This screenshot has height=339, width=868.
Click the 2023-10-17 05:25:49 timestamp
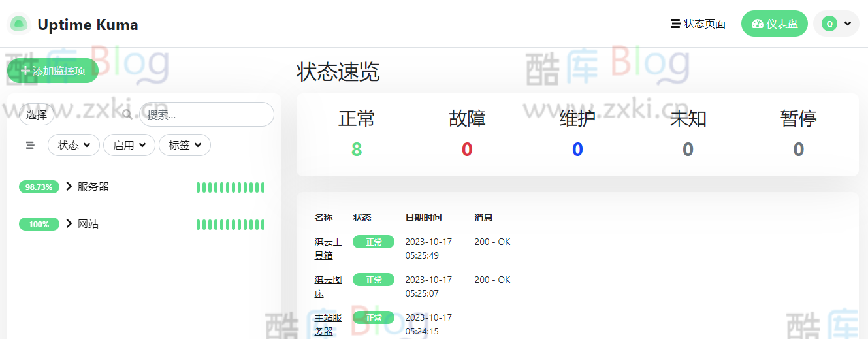[x=428, y=248]
